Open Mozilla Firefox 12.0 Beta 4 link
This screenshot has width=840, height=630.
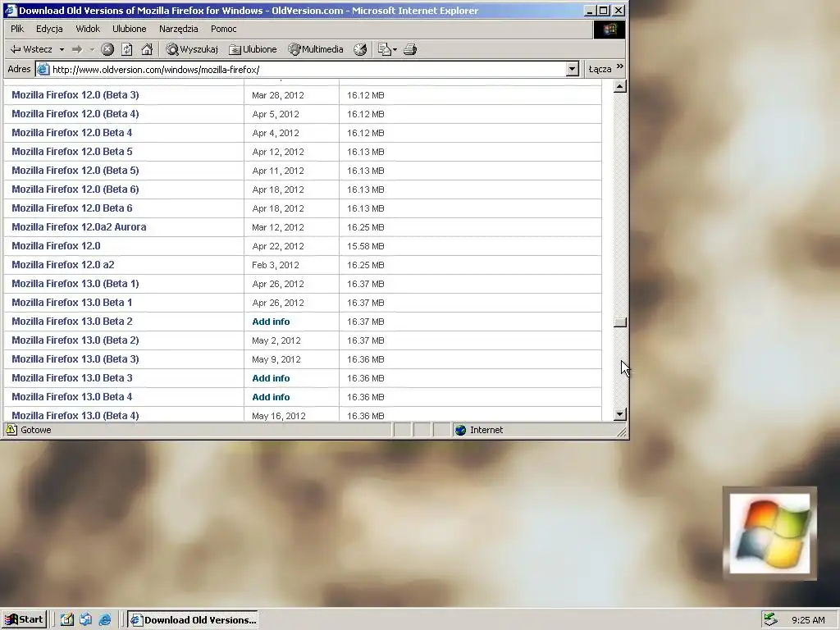point(72,132)
